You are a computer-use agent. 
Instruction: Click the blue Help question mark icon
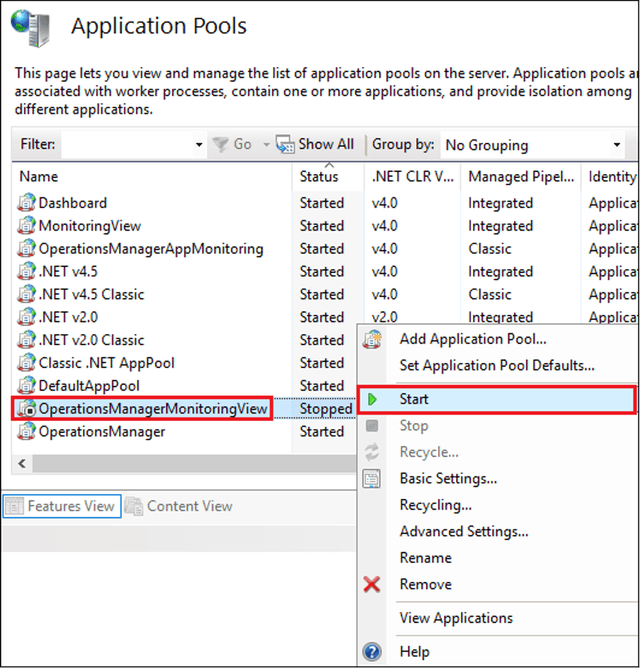tap(372, 651)
